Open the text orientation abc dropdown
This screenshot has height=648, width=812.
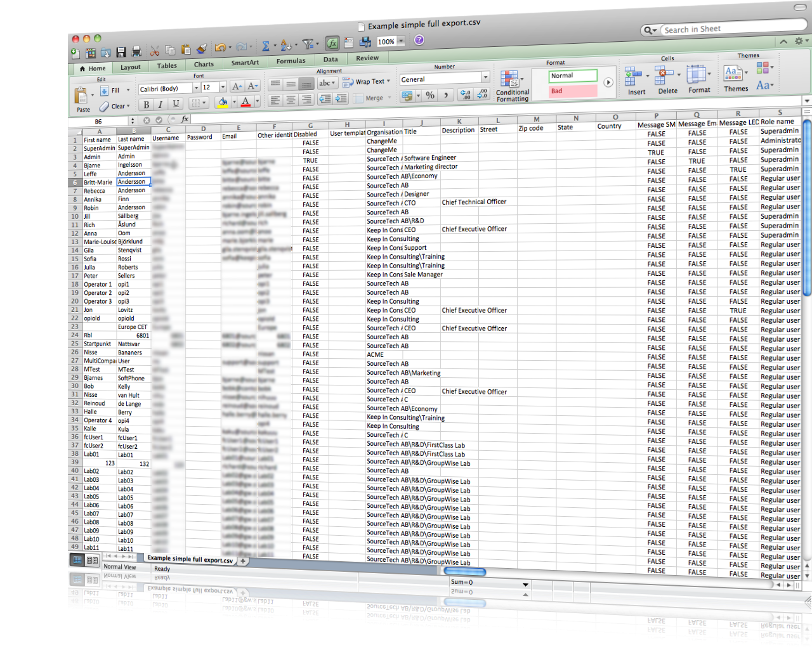pos(327,83)
